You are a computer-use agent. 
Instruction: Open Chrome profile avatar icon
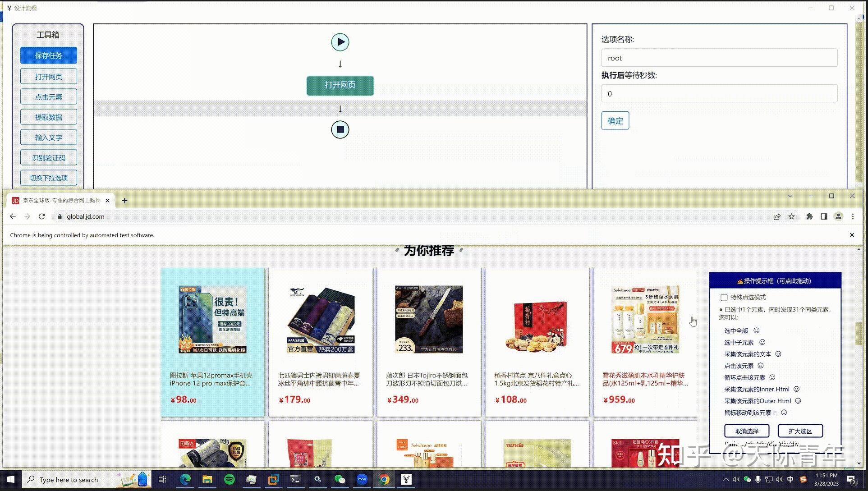coord(838,216)
